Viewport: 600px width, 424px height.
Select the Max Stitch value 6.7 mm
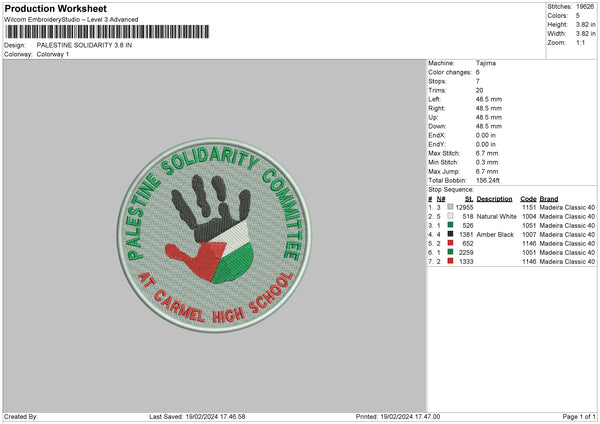pyautogui.click(x=487, y=153)
